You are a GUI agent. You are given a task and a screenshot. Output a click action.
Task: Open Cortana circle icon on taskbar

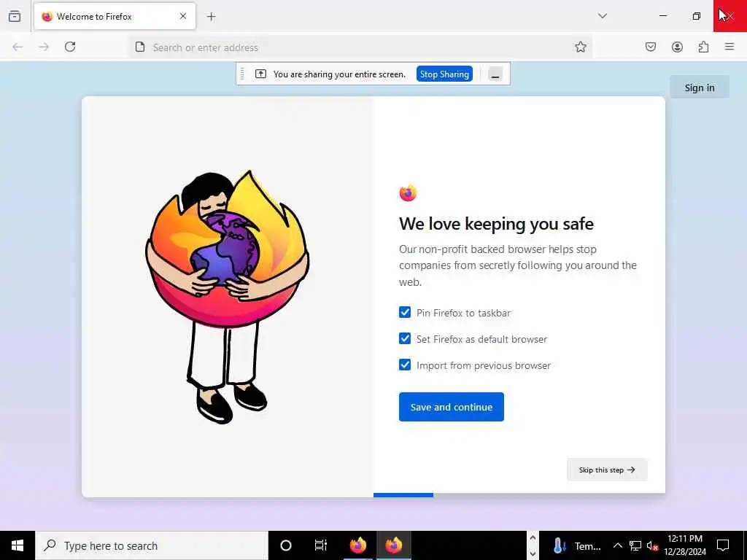pos(286,545)
